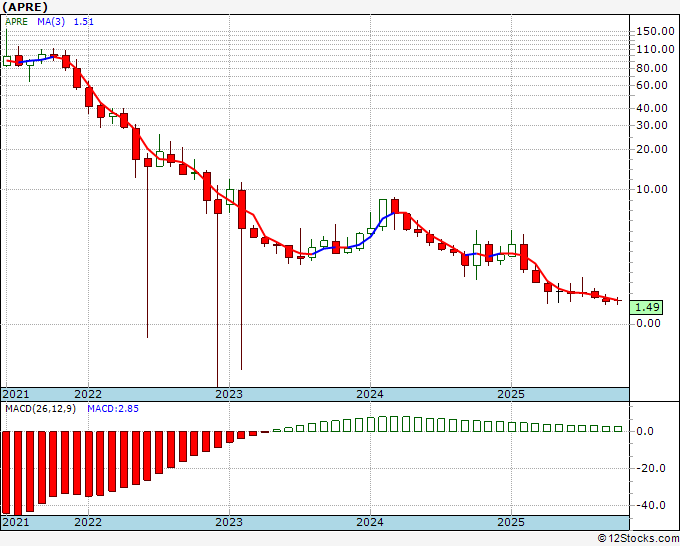The width and height of the screenshot is (680, 546).
Task: Click the 150.00 price axis label
Action: click(x=655, y=31)
